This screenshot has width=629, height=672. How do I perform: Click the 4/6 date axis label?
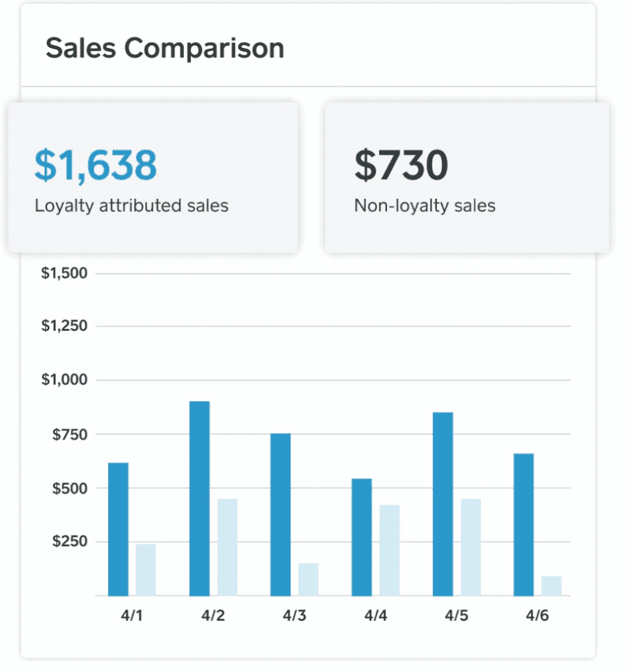click(537, 616)
